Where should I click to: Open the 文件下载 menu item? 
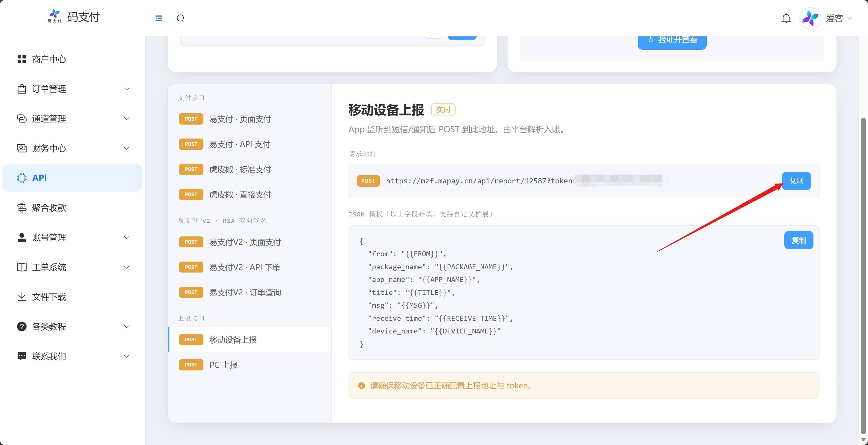point(72,297)
